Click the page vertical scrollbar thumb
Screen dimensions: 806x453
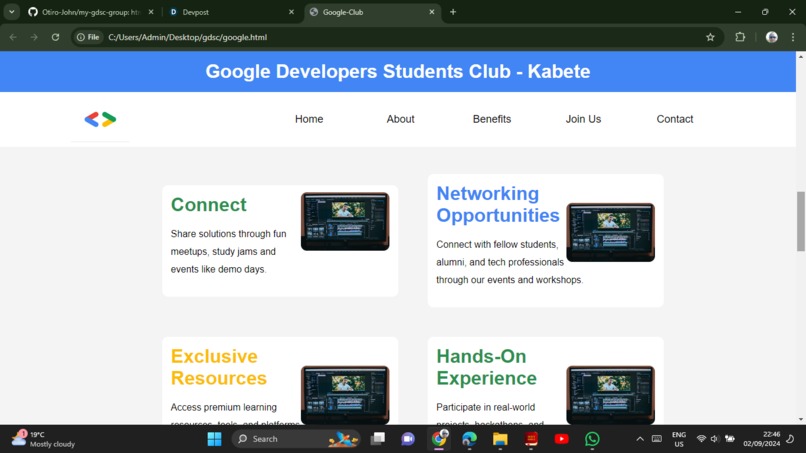pyautogui.click(x=801, y=221)
